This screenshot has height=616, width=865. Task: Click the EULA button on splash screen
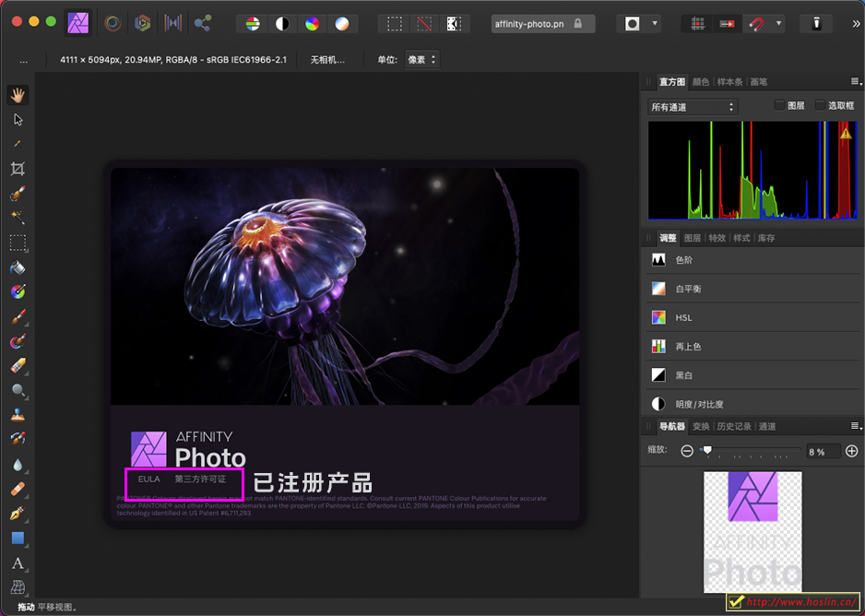click(x=148, y=479)
